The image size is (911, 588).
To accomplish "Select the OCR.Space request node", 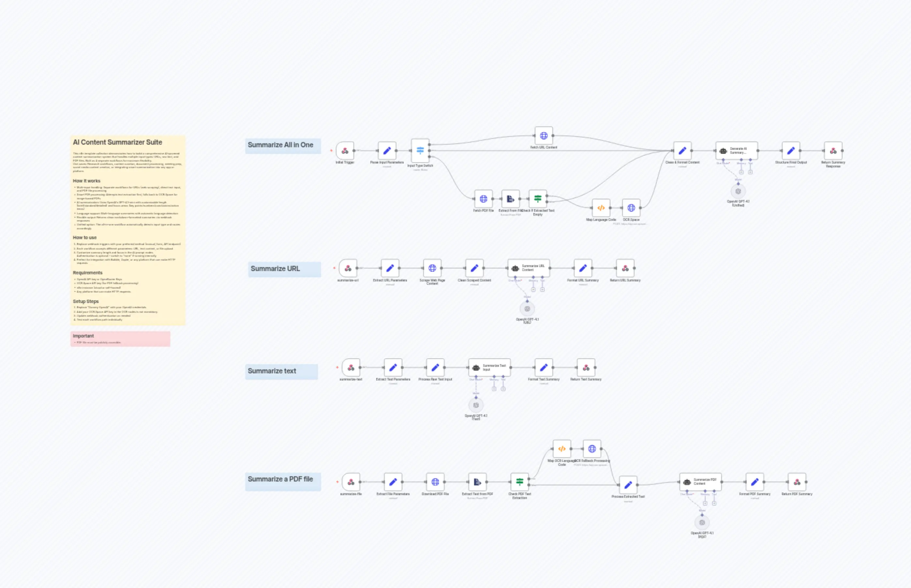I will pos(631,208).
